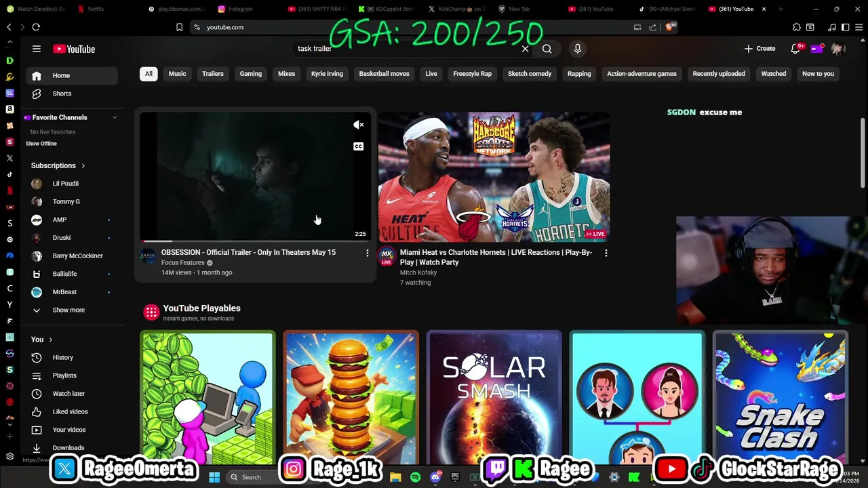Click the Create button
868x488 pixels.
[759, 49]
